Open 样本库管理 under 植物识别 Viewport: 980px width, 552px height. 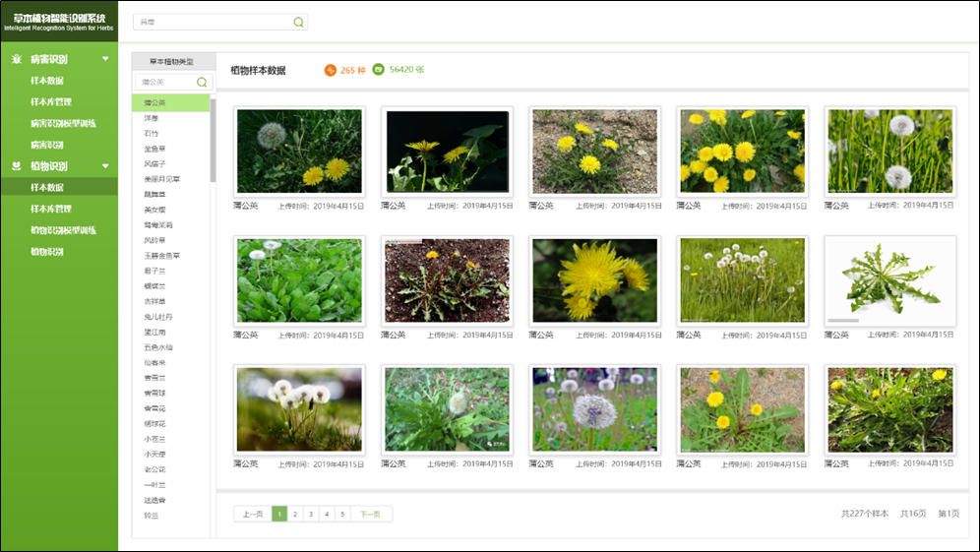pyautogui.click(x=51, y=209)
